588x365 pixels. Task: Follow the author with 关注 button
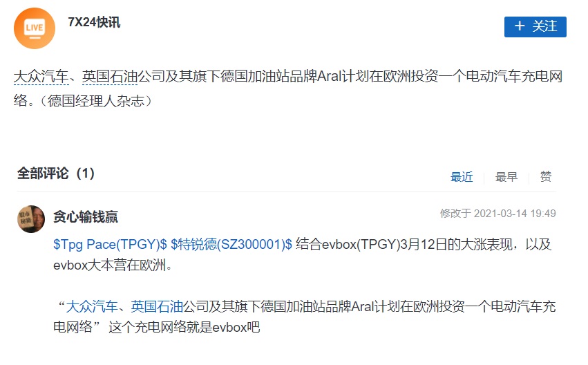click(535, 27)
